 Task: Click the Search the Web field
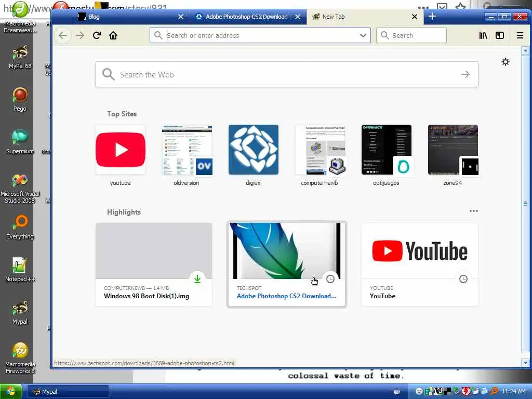[287, 74]
